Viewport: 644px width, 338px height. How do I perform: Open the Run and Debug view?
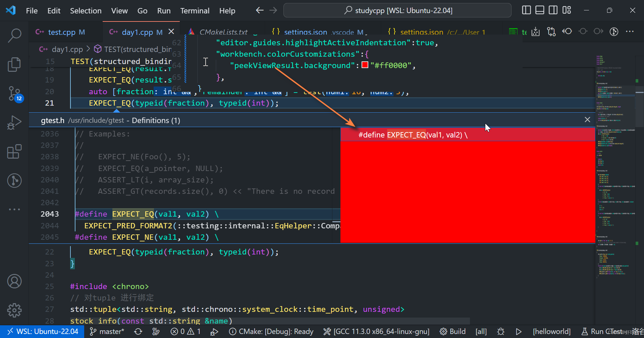[x=14, y=123]
